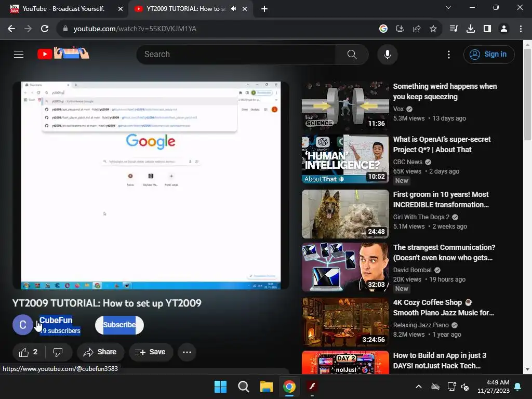This screenshot has width=532, height=399.
Task: Share this page via address bar icon
Action: pos(417,29)
